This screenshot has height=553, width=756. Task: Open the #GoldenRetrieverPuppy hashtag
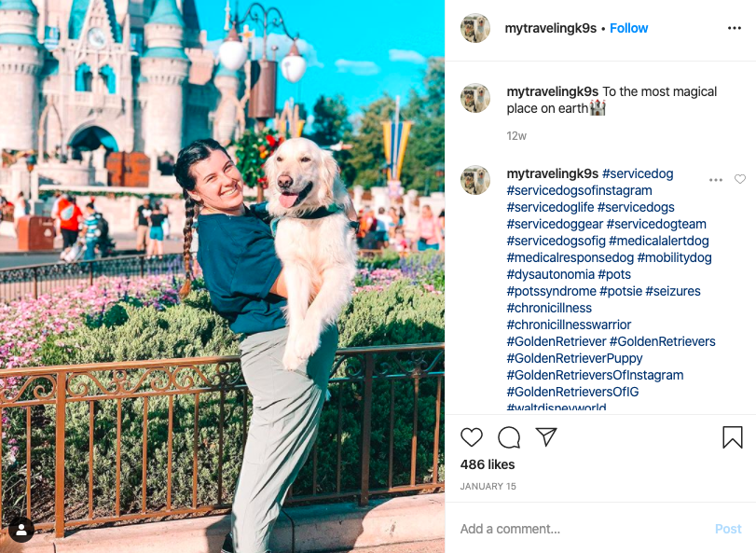click(x=574, y=358)
